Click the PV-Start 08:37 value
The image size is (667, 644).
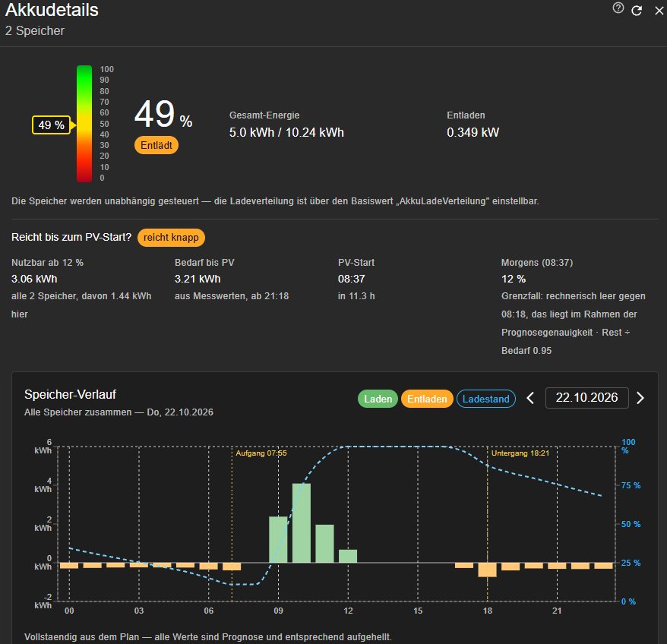[352, 279]
